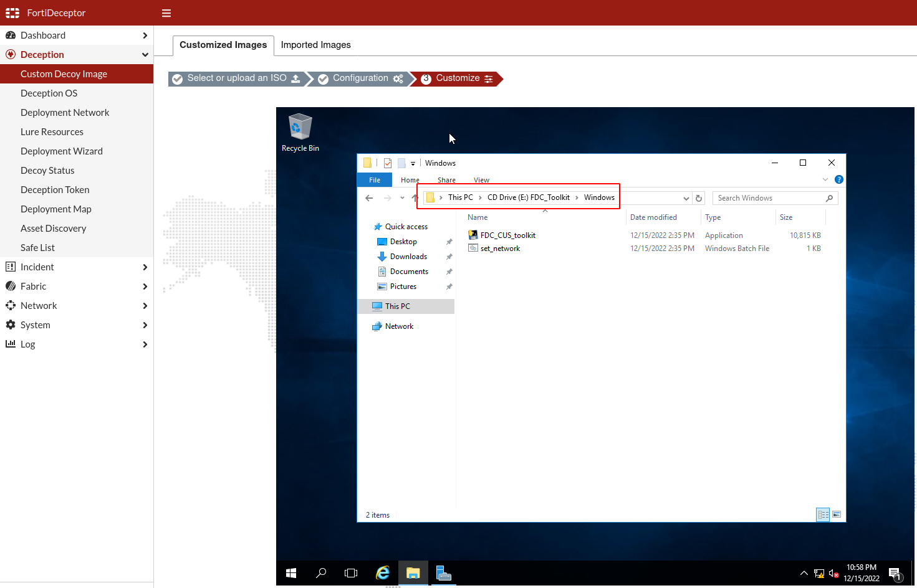
Task: Run the set_network batch file
Action: pyautogui.click(x=499, y=248)
